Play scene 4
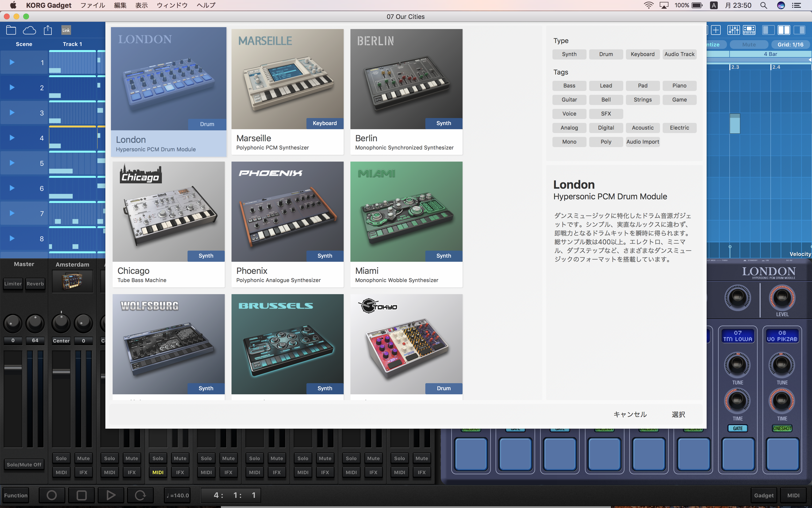 click(12, 138)
